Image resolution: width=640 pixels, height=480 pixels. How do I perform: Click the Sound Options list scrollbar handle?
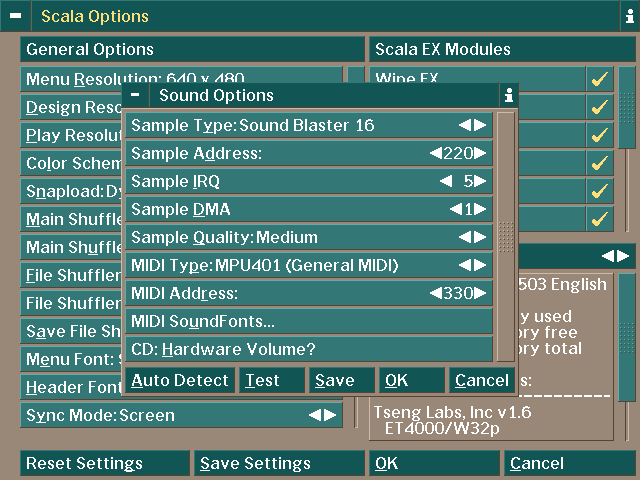(x=506, y=235)
